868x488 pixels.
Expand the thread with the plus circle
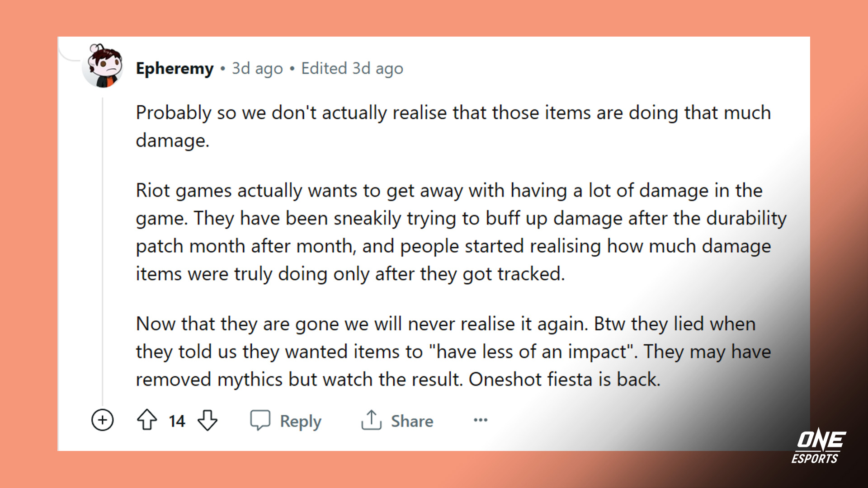[x=103, y=420]
